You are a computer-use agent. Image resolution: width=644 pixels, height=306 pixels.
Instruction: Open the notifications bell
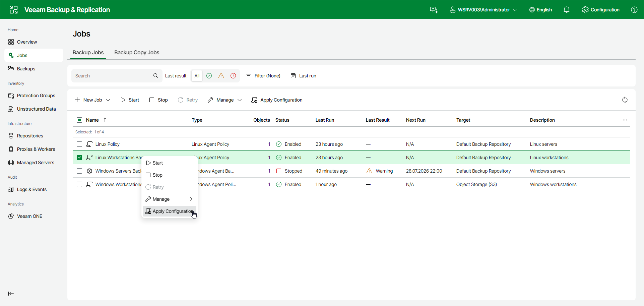[x=567, y=10]
